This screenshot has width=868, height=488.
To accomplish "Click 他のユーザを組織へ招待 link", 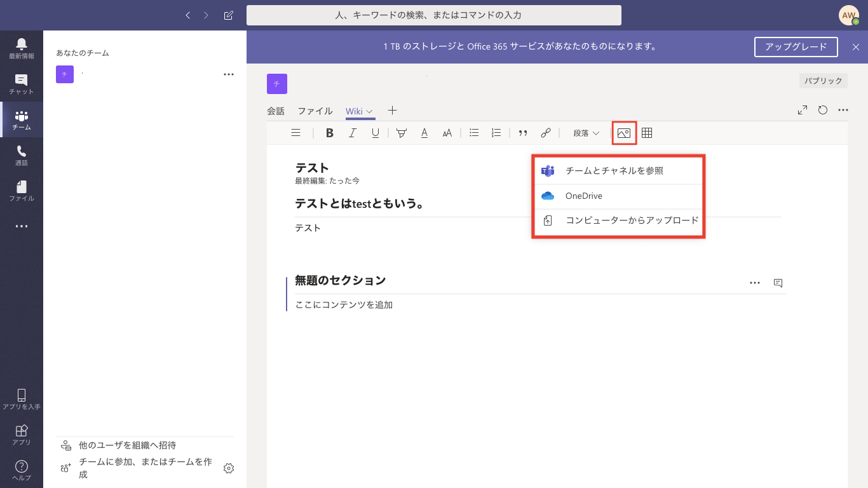I will 127,445.
